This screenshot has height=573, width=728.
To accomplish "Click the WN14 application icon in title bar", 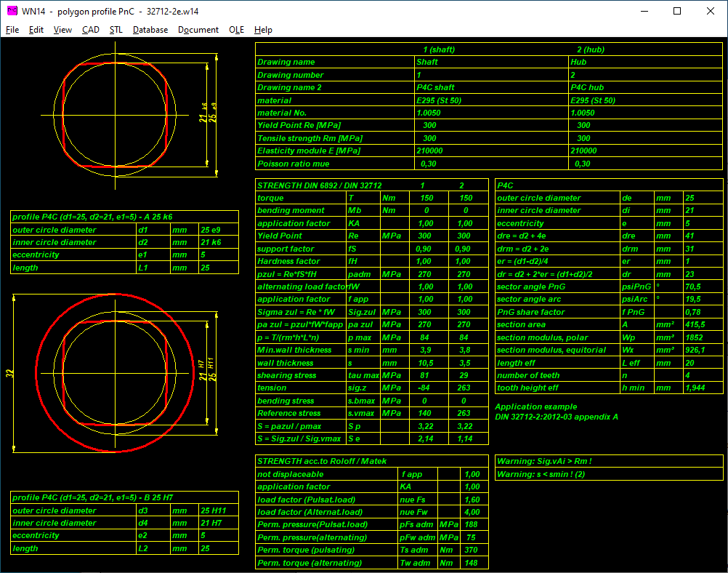I will (12, 11).
